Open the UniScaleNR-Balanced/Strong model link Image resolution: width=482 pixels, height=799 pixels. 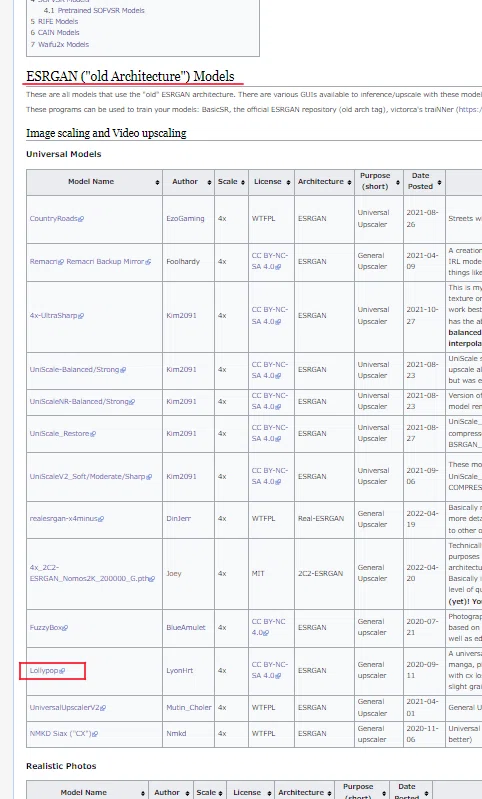coord(82,402)
